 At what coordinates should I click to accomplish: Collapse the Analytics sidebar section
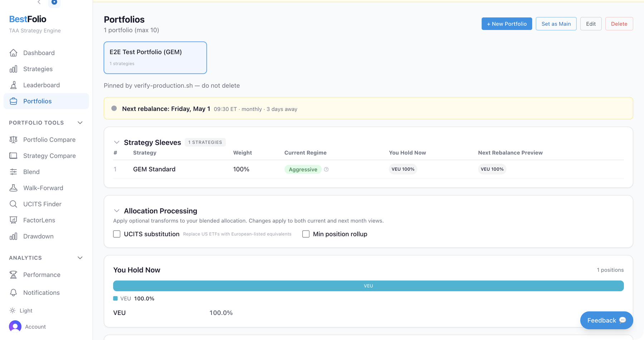(x=80, y=258)
